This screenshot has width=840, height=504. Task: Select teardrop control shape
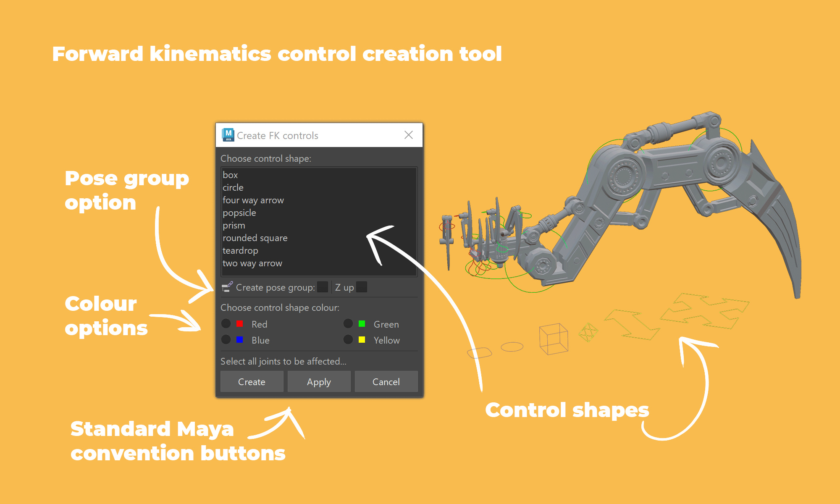pos(240,250)
